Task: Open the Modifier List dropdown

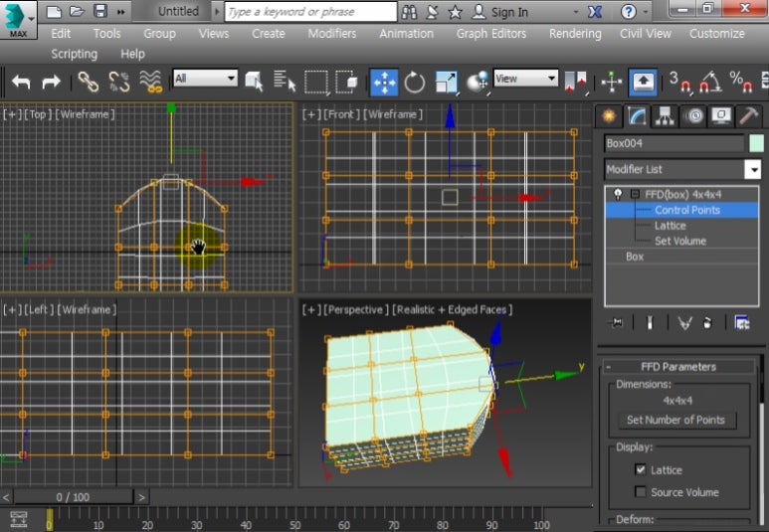Action: (x=682, y=170)
